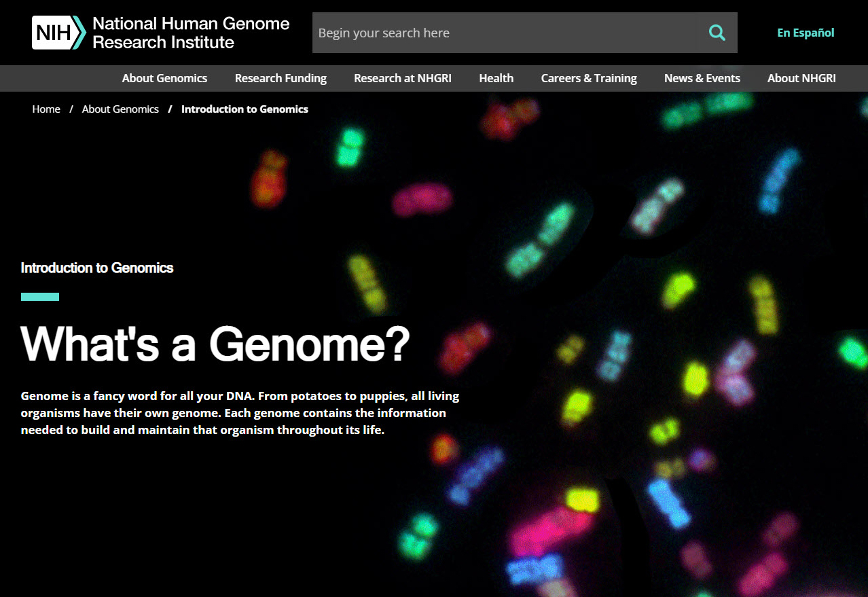Image resolution: width=868 pixels, height=597 pixels.
Task: Open the Research at NHGRI menu
Action: point(402,78)
